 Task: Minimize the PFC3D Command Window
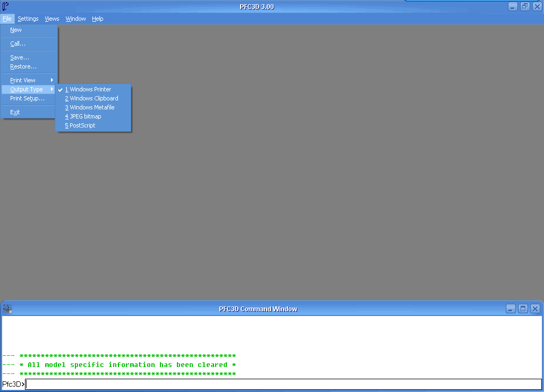point(511,309)
